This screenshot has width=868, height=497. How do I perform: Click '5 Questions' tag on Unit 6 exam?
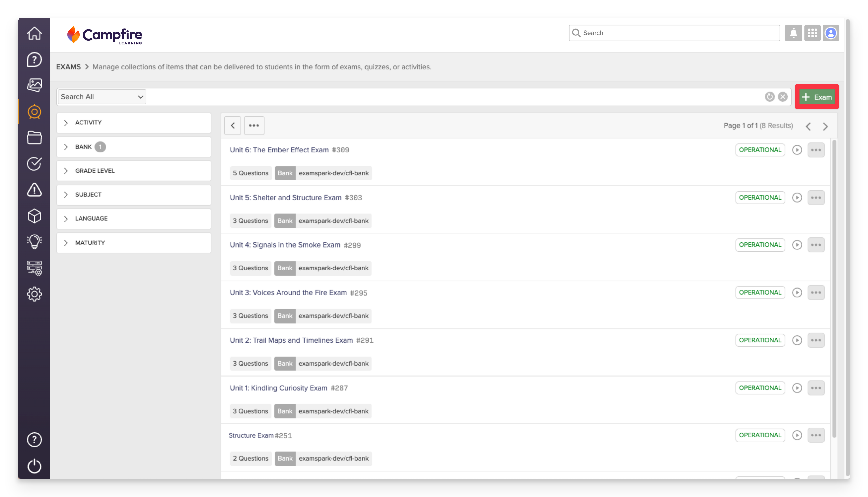(x=251, y=173)
